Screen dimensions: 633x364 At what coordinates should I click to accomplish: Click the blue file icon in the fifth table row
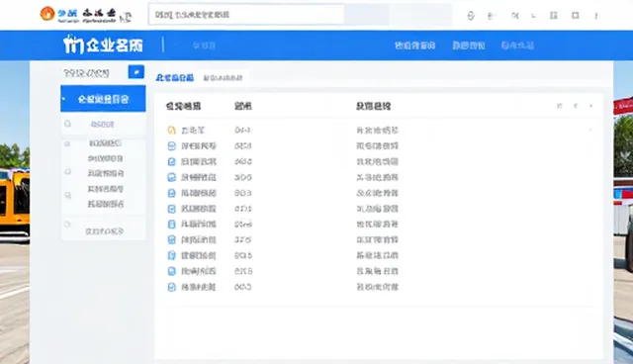tap(171, 193)
